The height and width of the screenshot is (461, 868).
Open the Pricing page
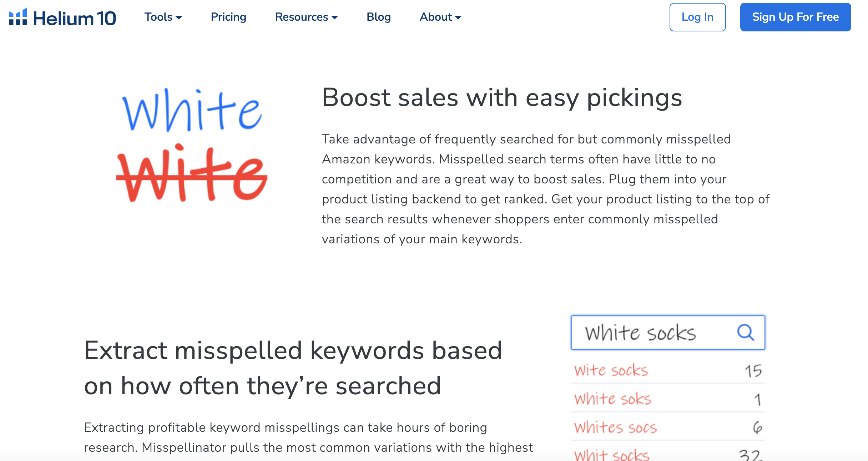228,17
